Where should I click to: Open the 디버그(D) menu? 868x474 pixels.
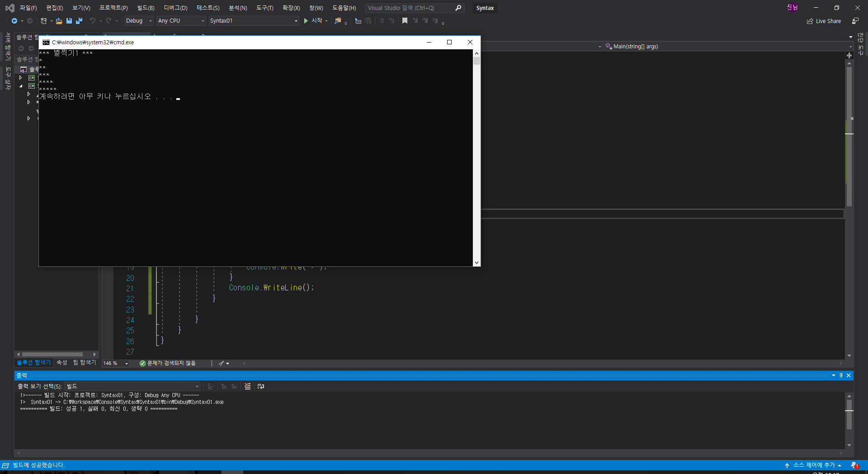(175, 8)
